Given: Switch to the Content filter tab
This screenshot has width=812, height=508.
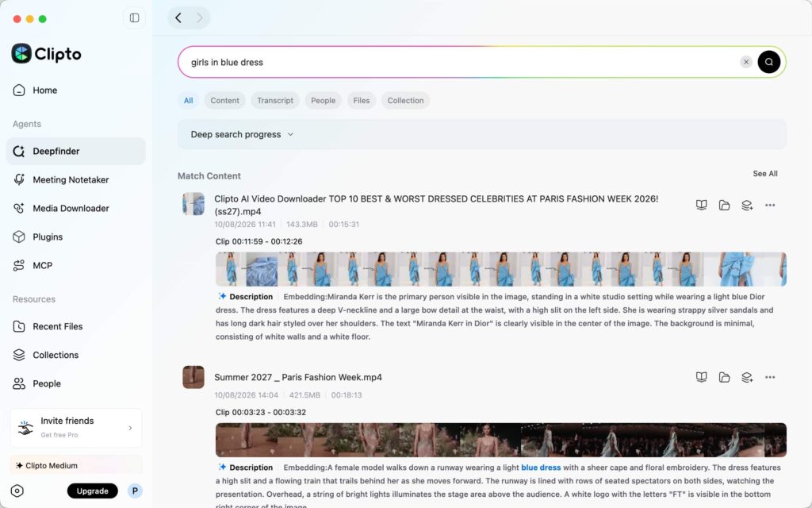Looking at the screenshot, I should tap(224, 101).
